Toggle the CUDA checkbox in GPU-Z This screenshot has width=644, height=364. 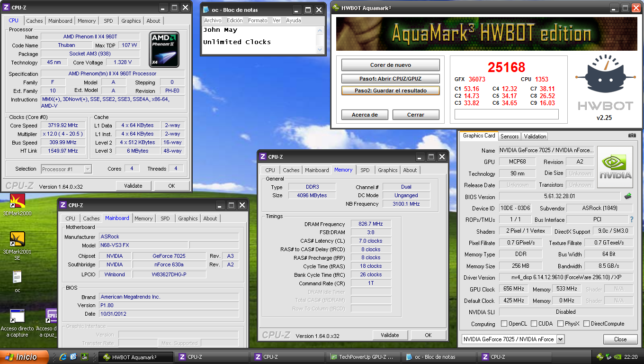(534, 324)
